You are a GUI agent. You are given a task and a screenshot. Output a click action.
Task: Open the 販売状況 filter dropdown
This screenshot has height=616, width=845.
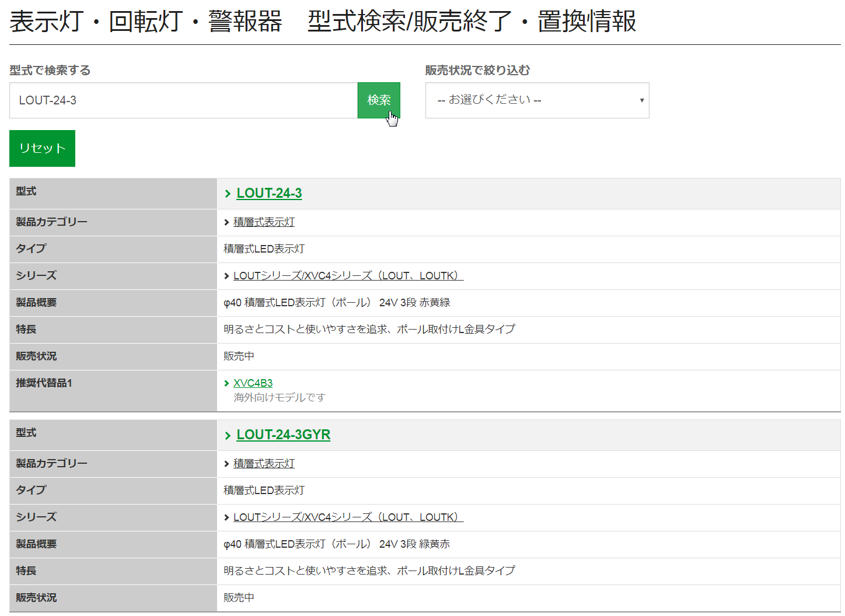point(536,100)
